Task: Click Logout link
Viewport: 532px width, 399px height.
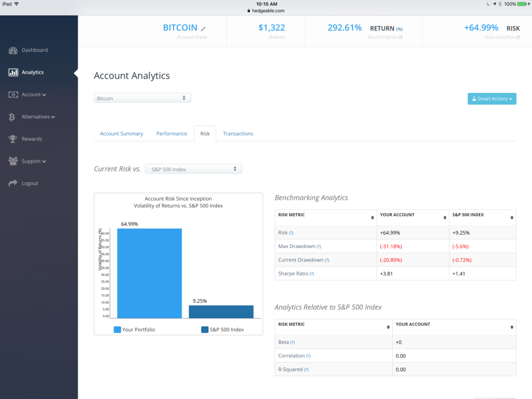Action: point(30,183)
